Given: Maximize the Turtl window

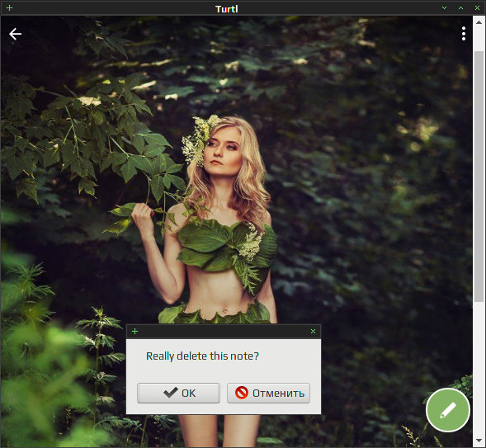Looking at the screenshot, I should pos(461,7).
